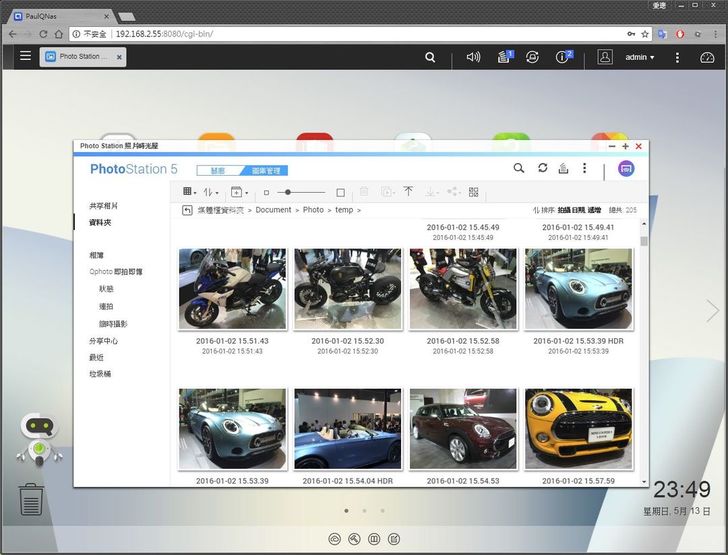Open event notifications info icon
728x555 pixels.
coord(564,57)
